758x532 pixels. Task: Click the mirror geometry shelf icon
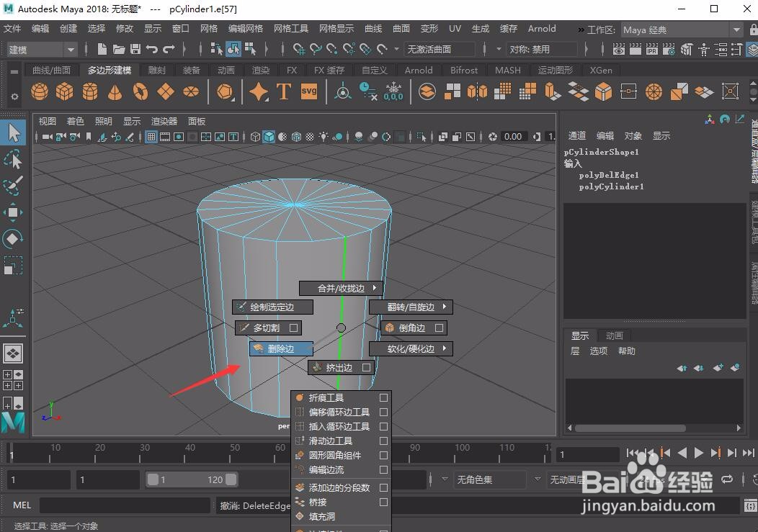pyautogui.click(x=477, y=91)
